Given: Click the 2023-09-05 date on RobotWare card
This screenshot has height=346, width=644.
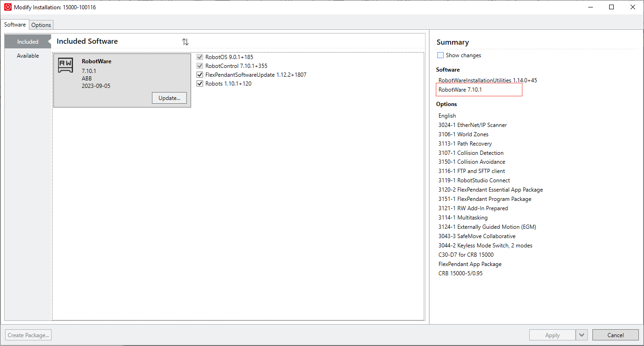Looking at the screenshot, I should tap(96, 86).
